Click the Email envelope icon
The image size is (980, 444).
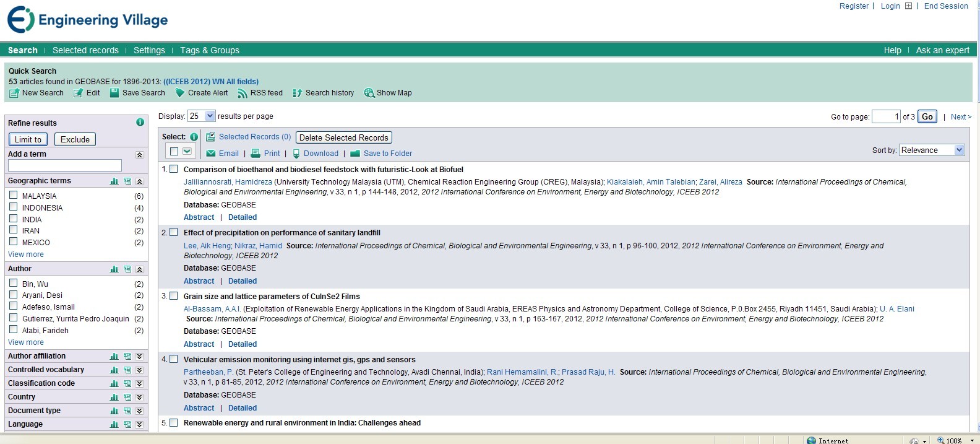coord(211,154)
